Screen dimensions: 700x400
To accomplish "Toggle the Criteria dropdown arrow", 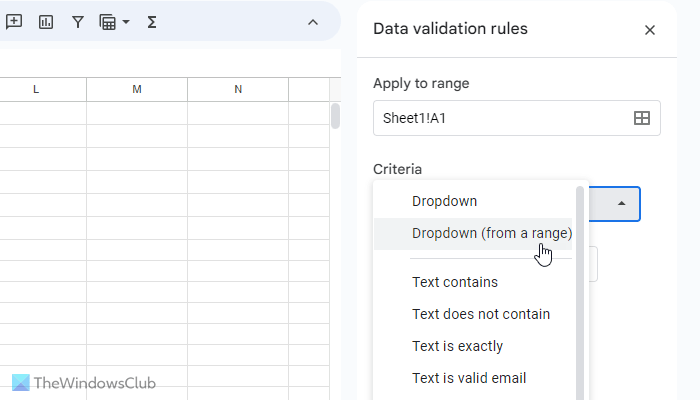I will [x=622, y=204].
